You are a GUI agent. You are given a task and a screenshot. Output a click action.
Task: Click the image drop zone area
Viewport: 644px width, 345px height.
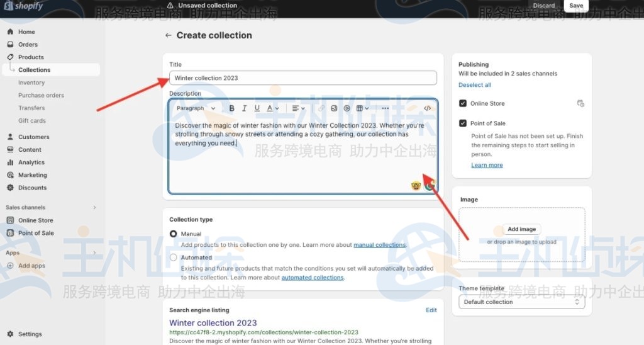[x=521, y=234]
